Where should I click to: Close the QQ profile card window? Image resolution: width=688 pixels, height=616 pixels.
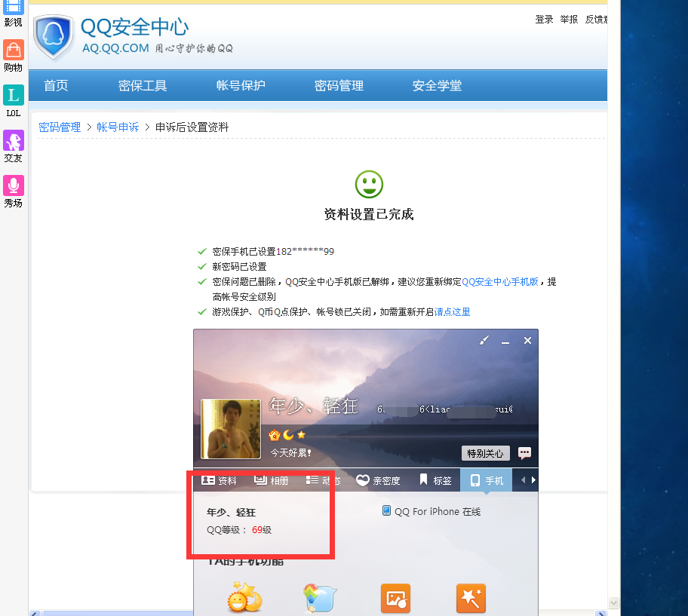click(528, 341)
